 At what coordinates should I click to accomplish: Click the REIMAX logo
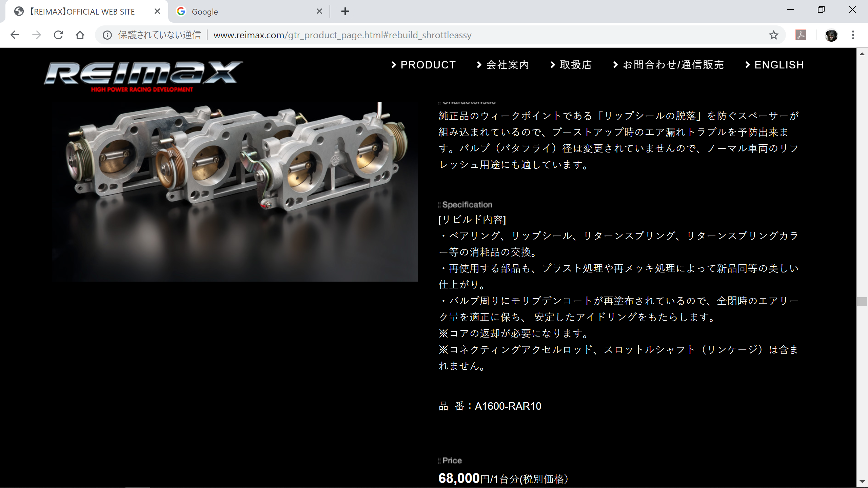coord(143,76)
